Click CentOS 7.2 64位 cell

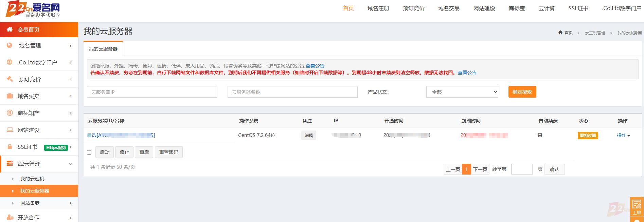click(257, 135)
